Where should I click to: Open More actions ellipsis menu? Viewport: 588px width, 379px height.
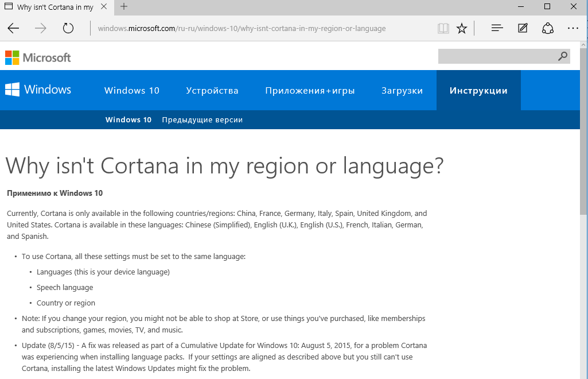click(573, 28)
